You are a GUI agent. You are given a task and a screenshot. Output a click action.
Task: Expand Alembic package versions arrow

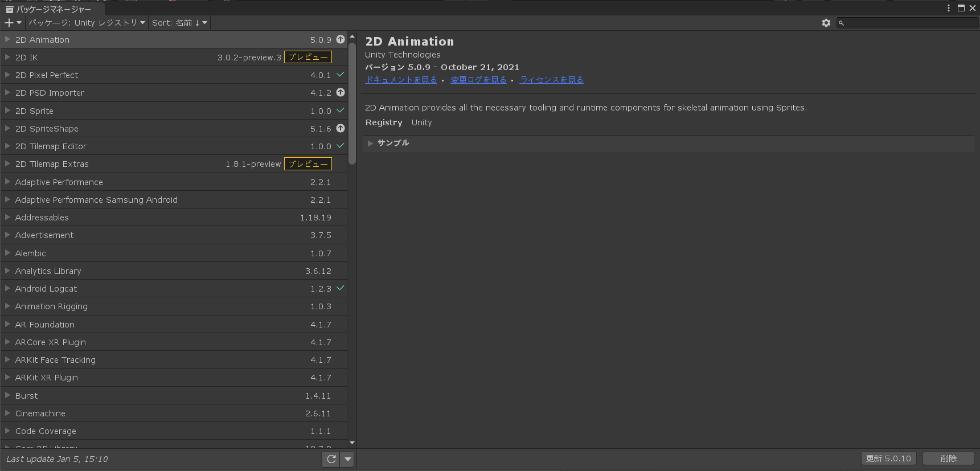click(7, 253)
